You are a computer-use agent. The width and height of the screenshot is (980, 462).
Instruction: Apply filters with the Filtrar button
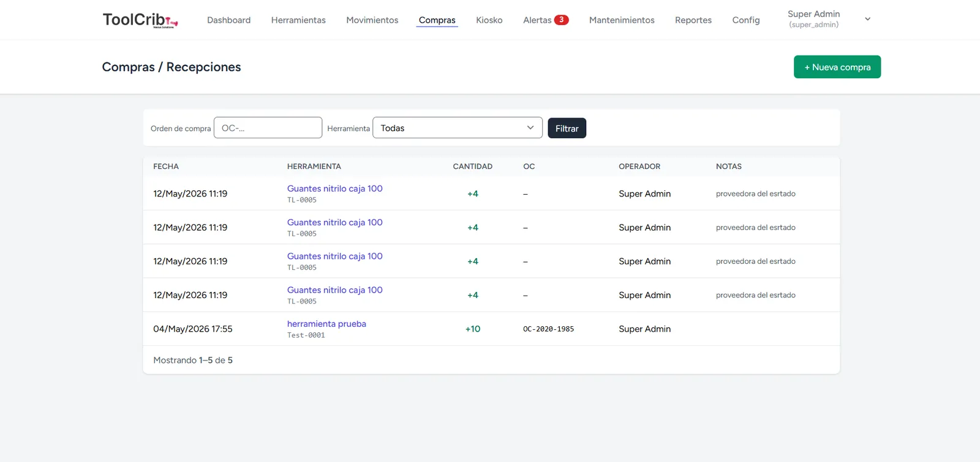tap(567, 129)
